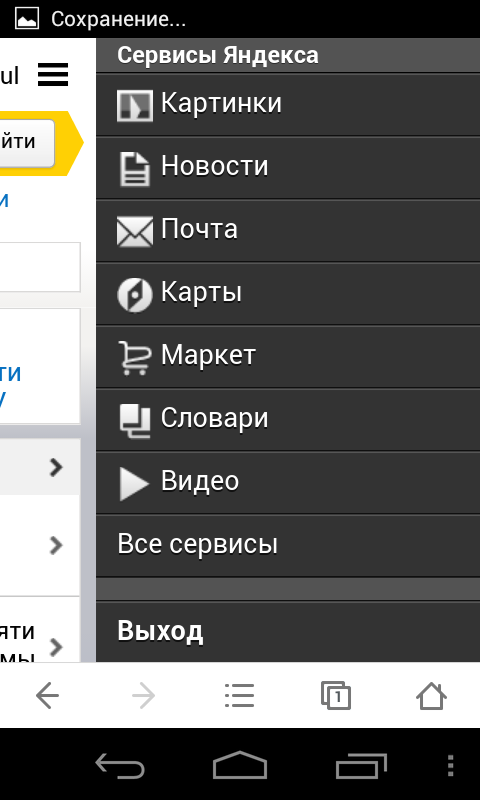Viewport: 480px width, 800px height.
Task: Tap the browser forward arrow
Action: coord(143,695)
